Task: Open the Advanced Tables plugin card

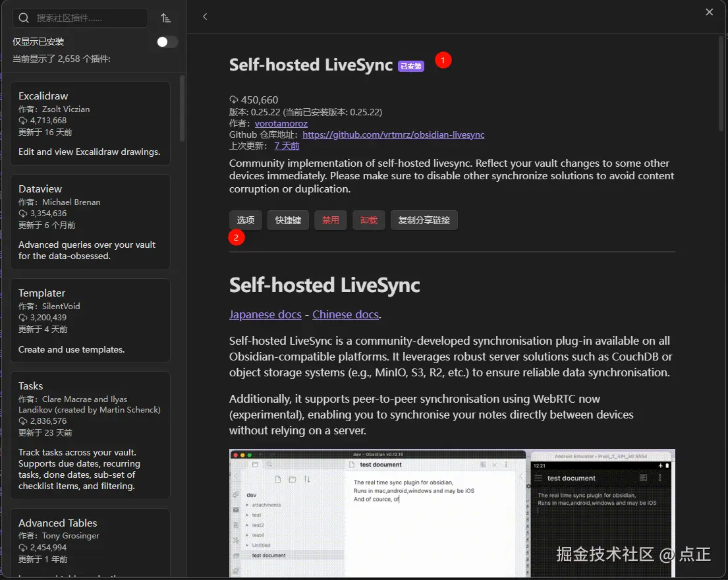Action: point(90,543)
